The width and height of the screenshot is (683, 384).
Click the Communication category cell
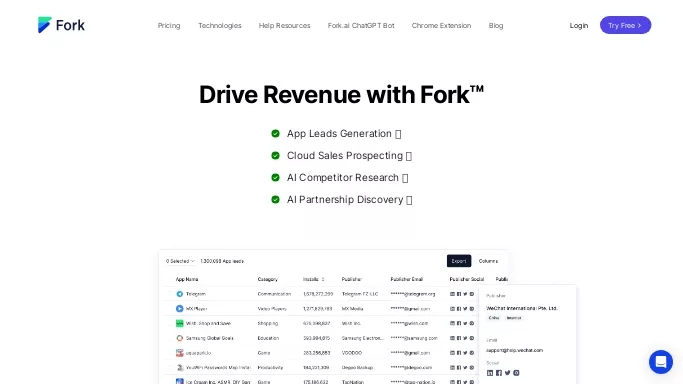coord(274,294)
